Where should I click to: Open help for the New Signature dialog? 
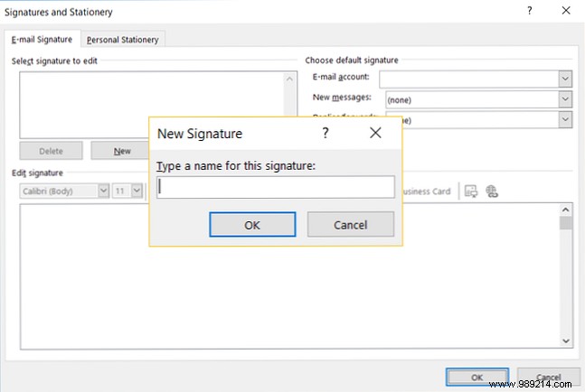(x=326, y=133)
